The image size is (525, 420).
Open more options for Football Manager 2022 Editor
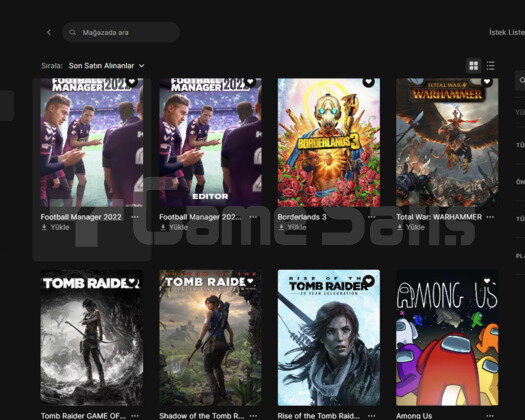point(253,217)
